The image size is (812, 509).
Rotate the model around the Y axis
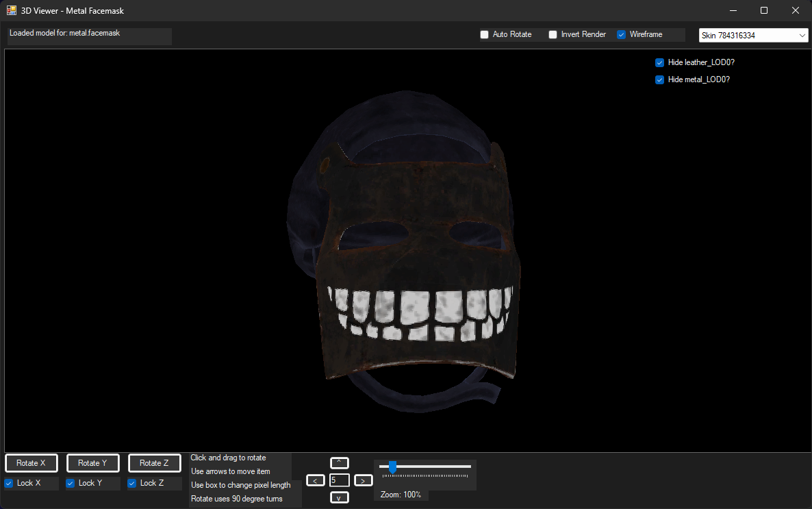pyautogui.click(x=92, y=462)
